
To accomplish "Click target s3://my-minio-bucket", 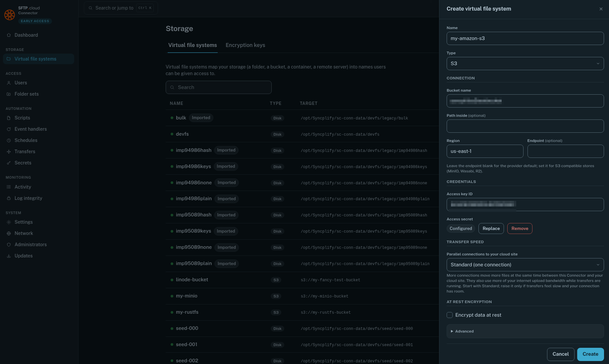I will point(324,296).
